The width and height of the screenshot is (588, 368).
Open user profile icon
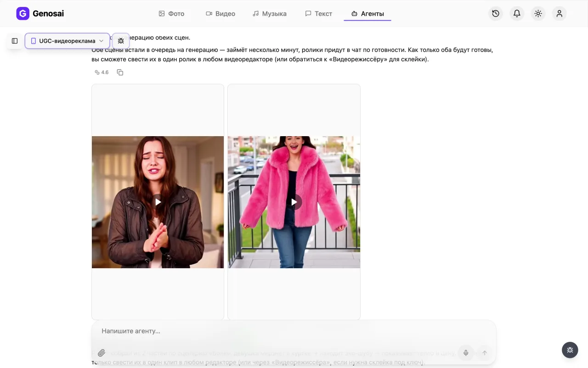pos(559,14)
